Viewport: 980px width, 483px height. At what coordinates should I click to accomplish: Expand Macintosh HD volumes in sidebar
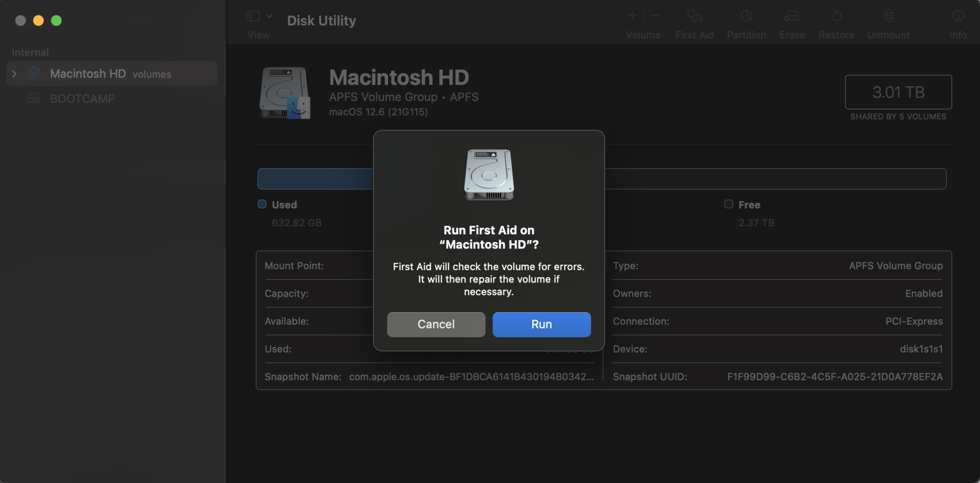[x=15, y=74]
